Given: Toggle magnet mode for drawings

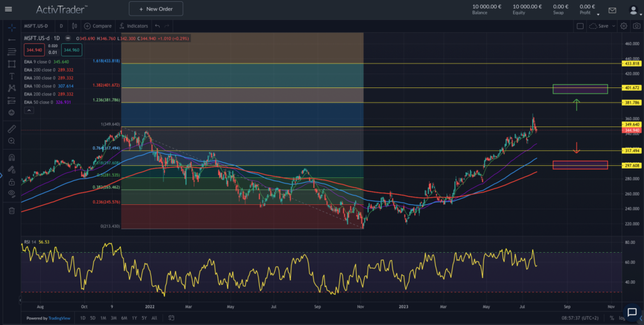Looking at the screenshot, I should tap(12, 158).
